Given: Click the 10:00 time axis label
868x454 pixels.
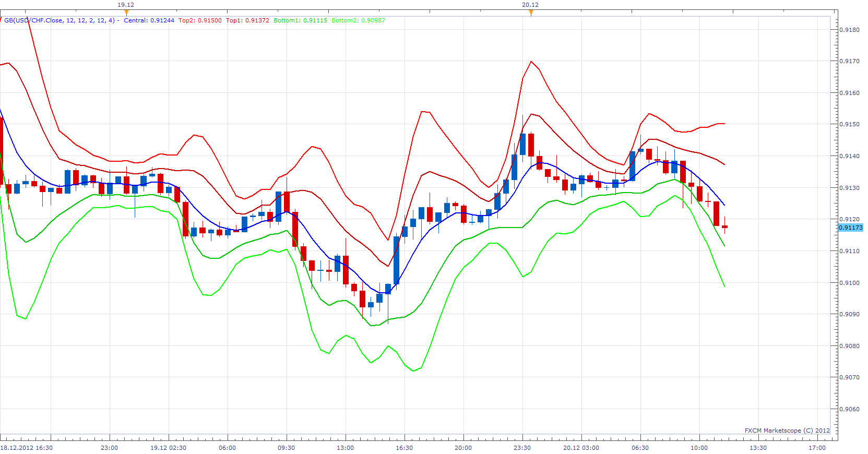Looking at the screenshot, I should click(699, 448).
